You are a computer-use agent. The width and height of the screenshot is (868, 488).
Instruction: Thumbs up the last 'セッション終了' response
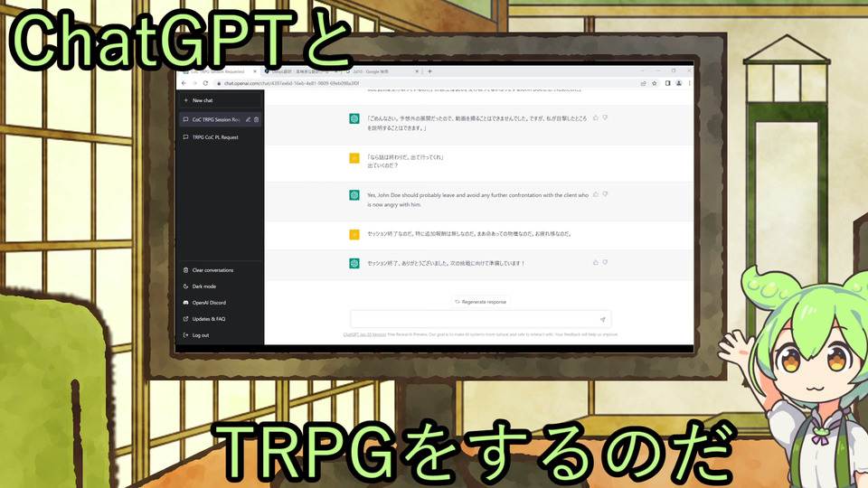pyautogui.click(x=596, y=263)
